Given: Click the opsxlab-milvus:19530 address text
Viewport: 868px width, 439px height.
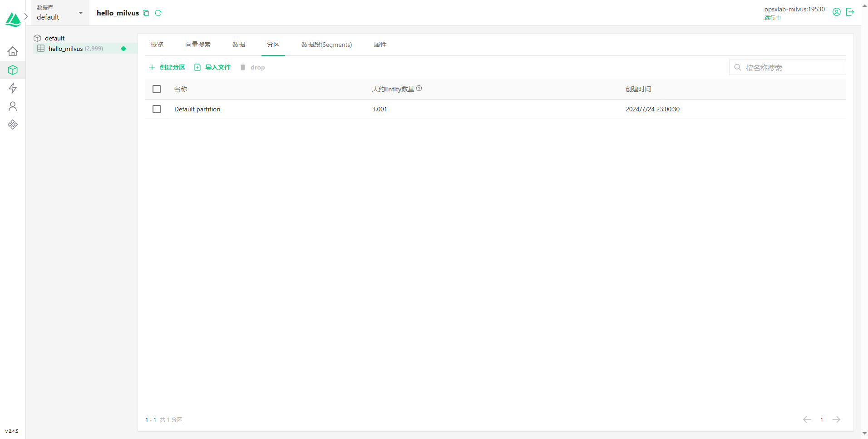Looking at the screenshot, I should pos(794,9).
